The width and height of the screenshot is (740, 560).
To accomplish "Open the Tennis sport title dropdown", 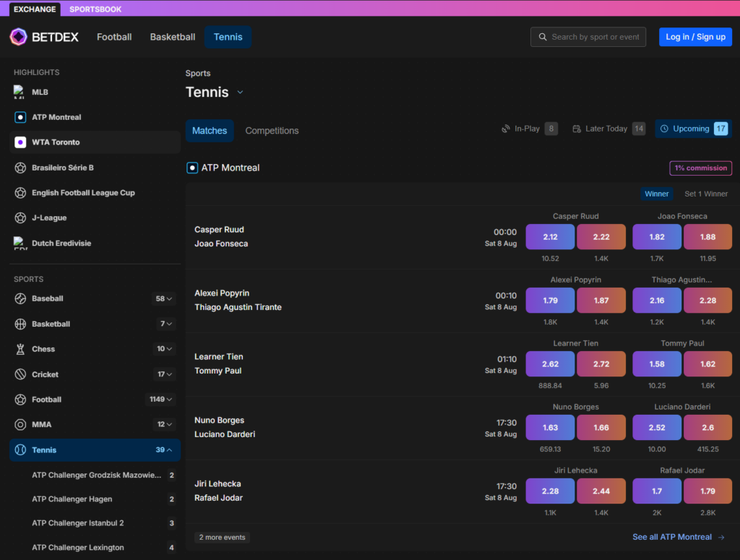I will coord(240,92).
